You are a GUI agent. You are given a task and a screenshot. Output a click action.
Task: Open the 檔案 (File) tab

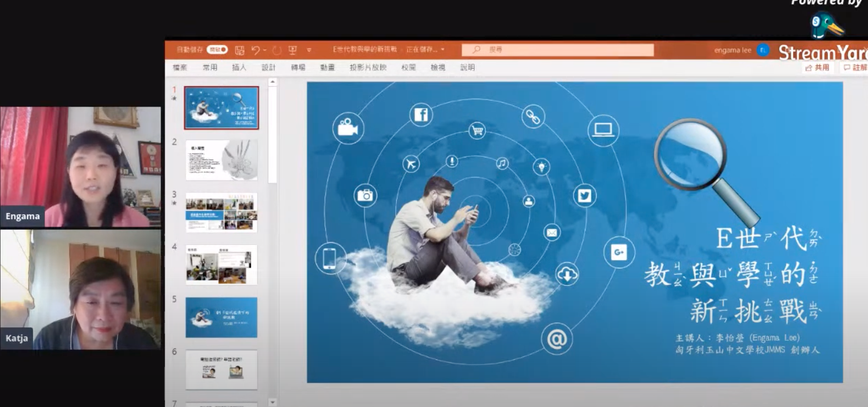click(x=180, y=68)
